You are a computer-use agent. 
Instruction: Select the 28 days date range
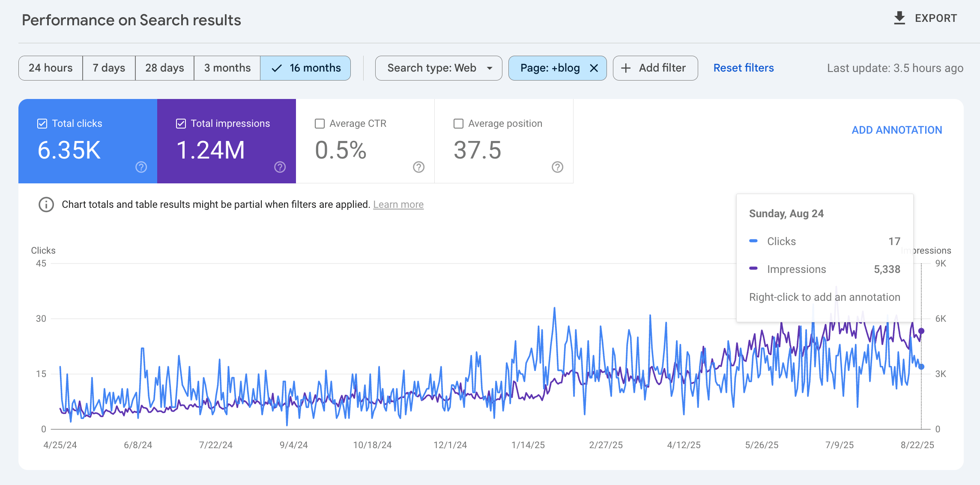pyautogui.click(x=164, y=68)
